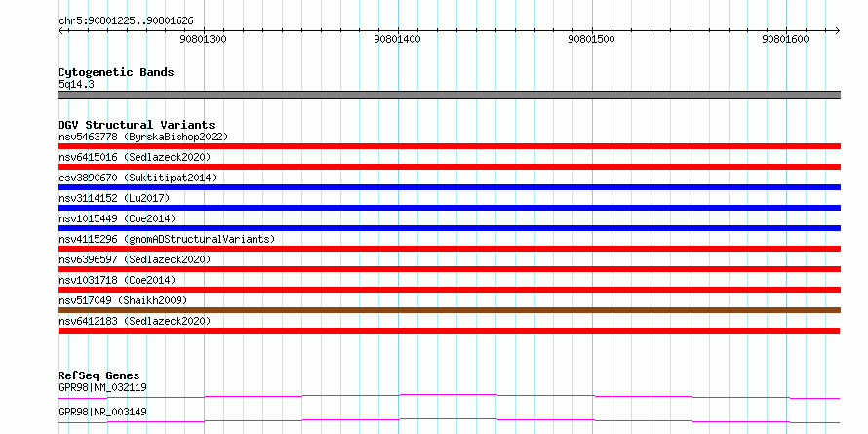Click the blue bar below esv3890670

click(449, 187)
